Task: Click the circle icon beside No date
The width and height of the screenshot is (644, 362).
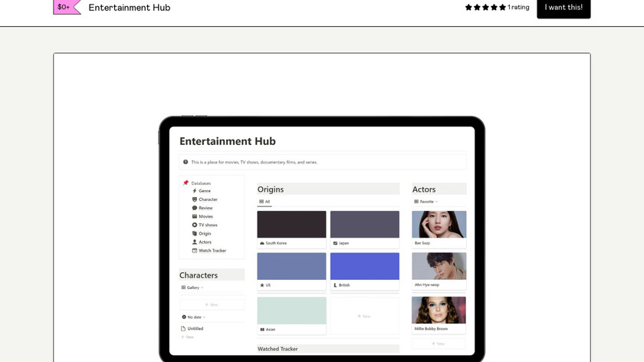Action: click(184, 318)
